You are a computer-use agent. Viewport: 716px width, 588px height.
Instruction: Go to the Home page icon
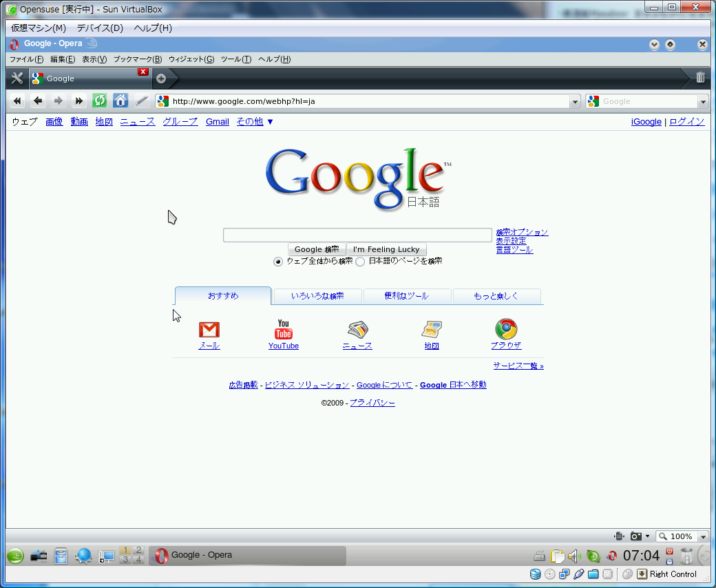click(x=120, y=101)
